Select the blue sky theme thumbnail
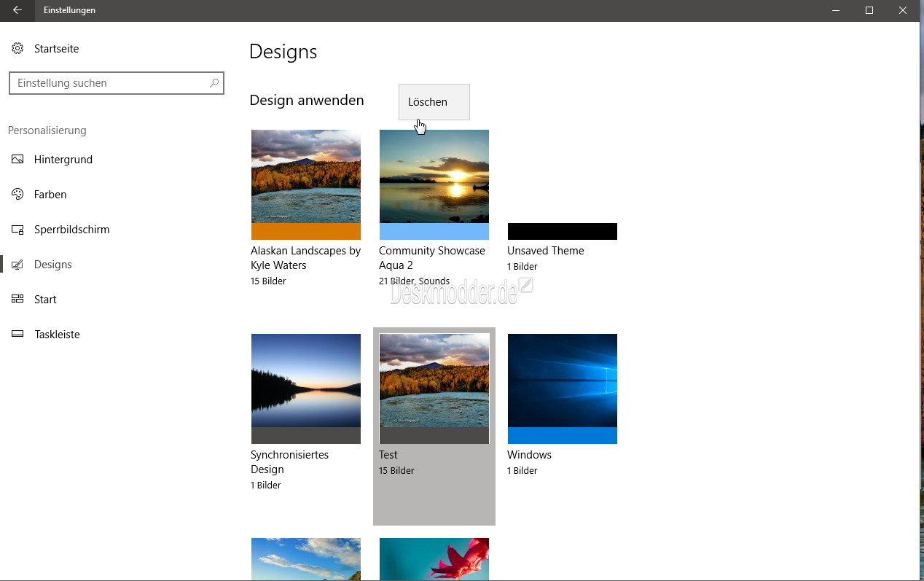Image resolution: width=924 pixels, height=581 pixels. tap(306, 559)
